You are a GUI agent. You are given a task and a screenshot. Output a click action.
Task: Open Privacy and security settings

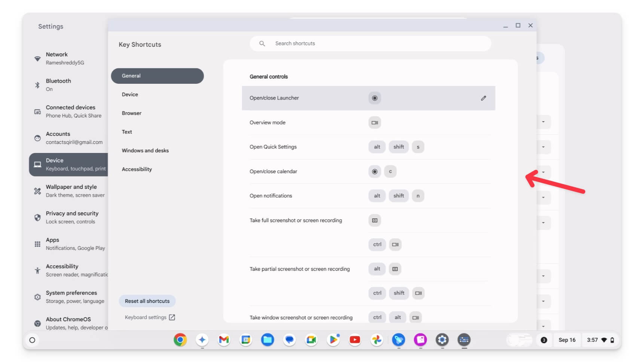(x=68, y=217)
